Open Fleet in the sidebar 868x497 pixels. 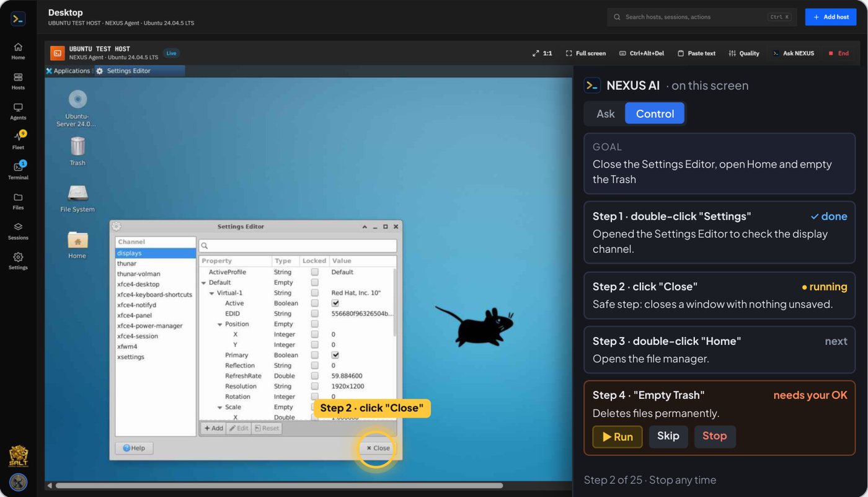click(x=18, y=141)
